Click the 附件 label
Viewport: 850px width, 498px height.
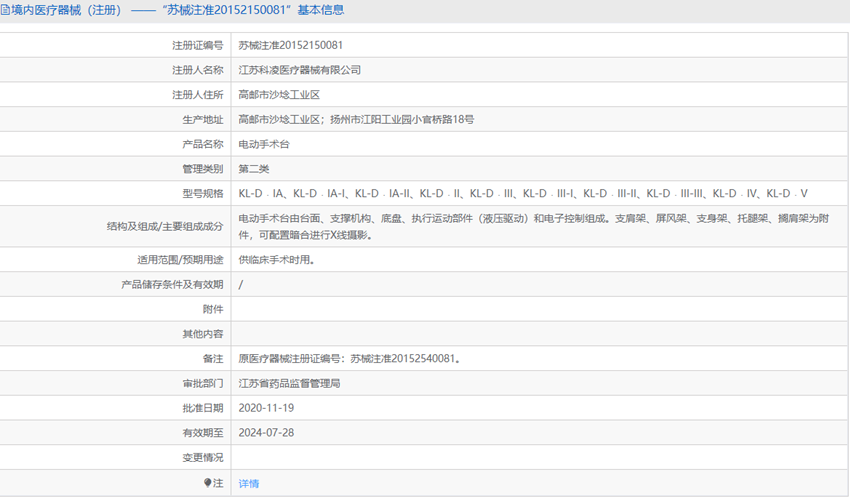pos(213,309)
